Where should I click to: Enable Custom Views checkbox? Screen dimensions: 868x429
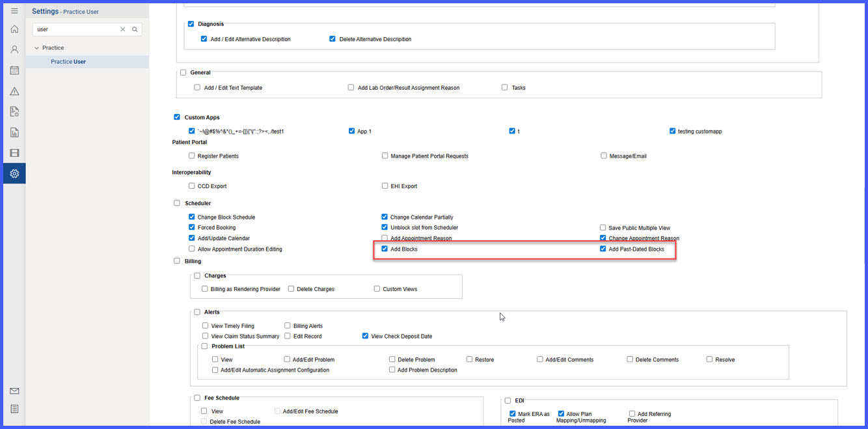377,288
